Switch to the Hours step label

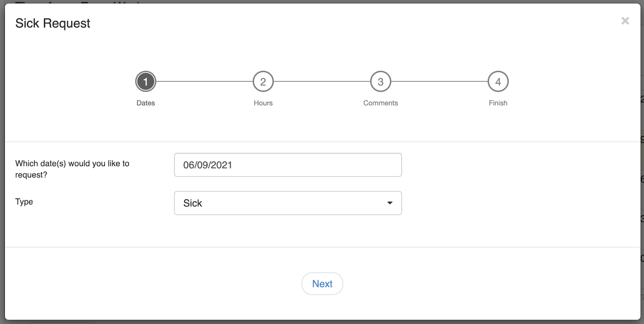click(x=263, y=103)
